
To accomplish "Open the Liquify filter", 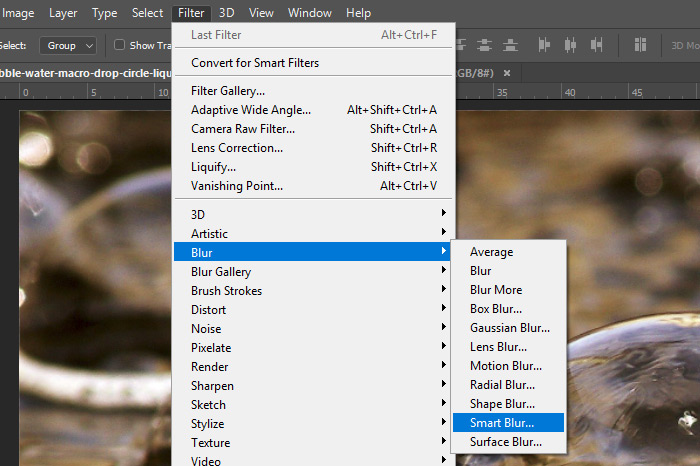I will coord(313,167).
